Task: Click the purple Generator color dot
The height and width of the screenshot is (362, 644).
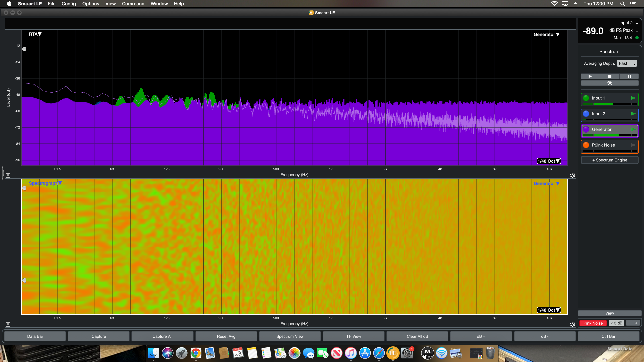Action: (586, 129)
